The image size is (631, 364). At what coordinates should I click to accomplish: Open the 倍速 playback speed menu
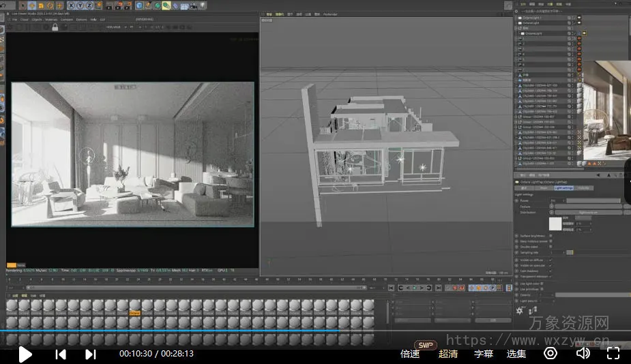[410, 354]
